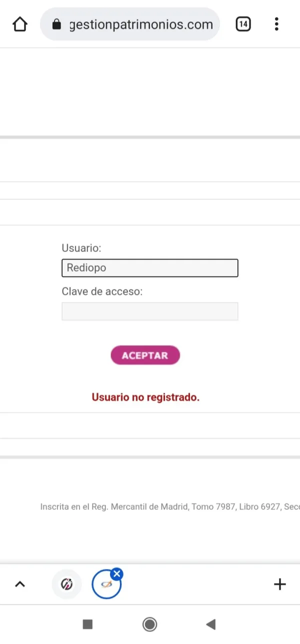
Task: Tap the Clave de acceso label
Action: pyautogui.click(x=102, y=291)
